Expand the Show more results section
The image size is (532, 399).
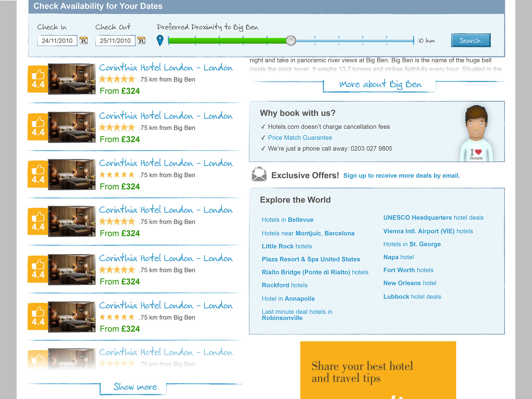(135, 387)
